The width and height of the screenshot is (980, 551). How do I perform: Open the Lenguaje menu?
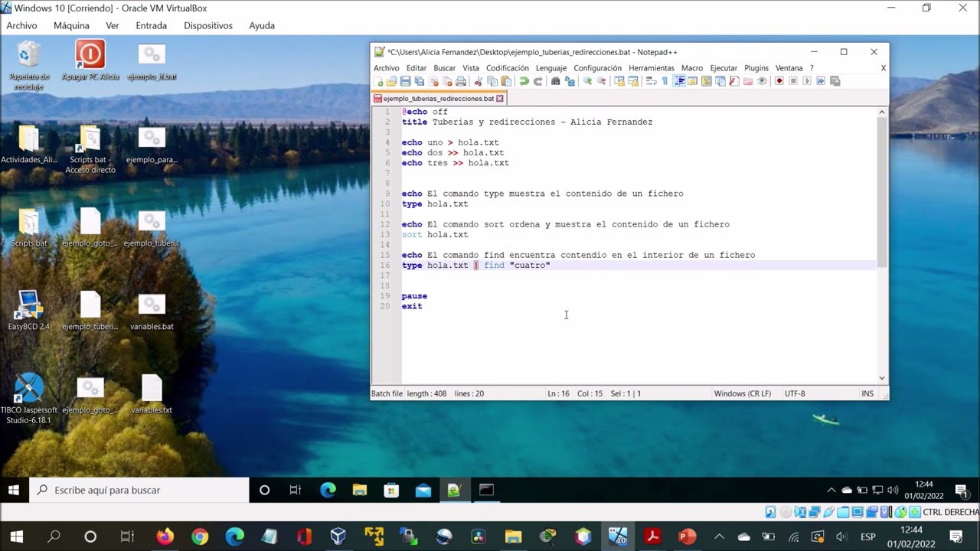551,68
